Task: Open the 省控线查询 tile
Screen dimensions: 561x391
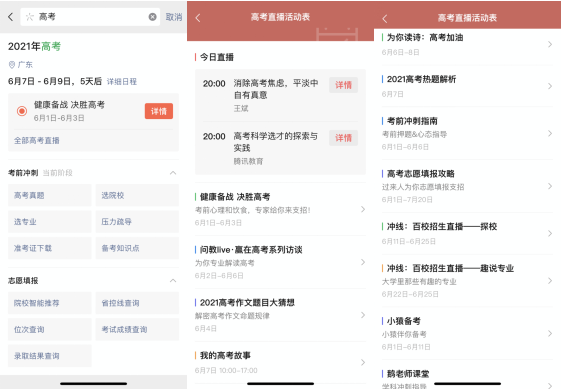Action: (x=137, y=303)
